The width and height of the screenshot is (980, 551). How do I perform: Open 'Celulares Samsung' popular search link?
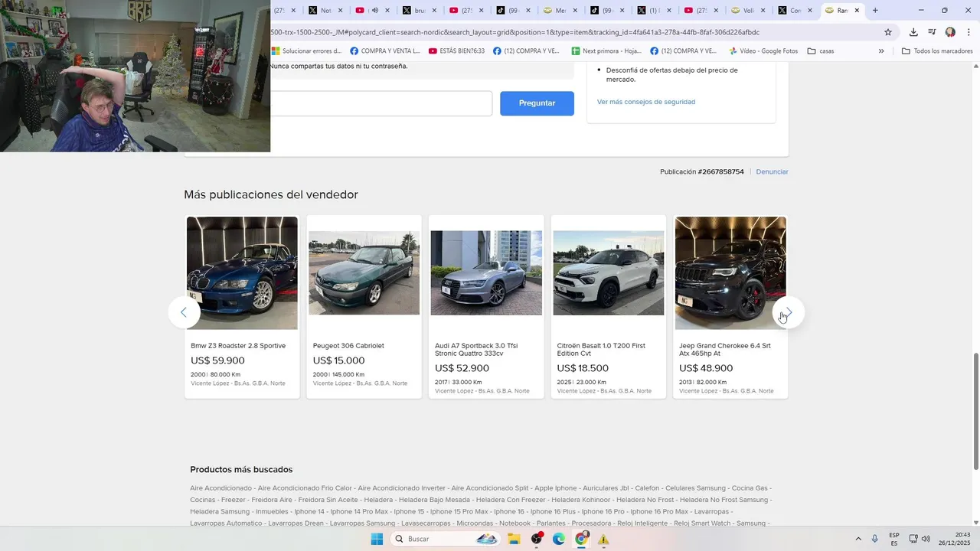(695, 488)
